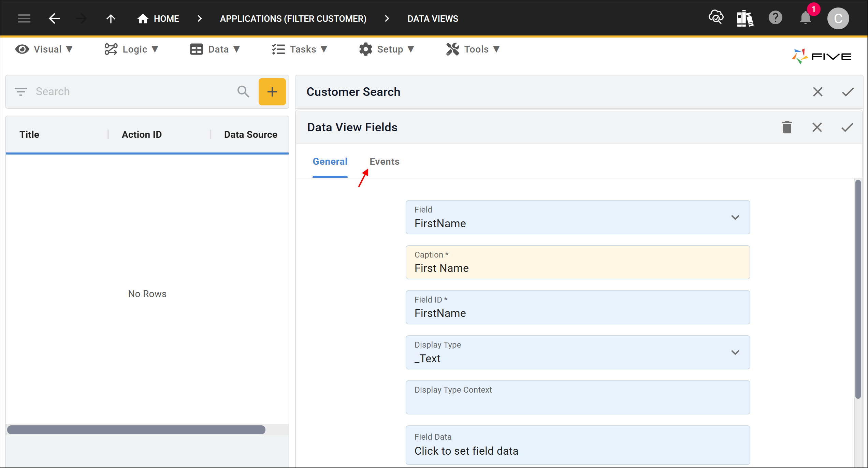
Task: Click the add new record plus icon
Action: (x=272, y=91)
